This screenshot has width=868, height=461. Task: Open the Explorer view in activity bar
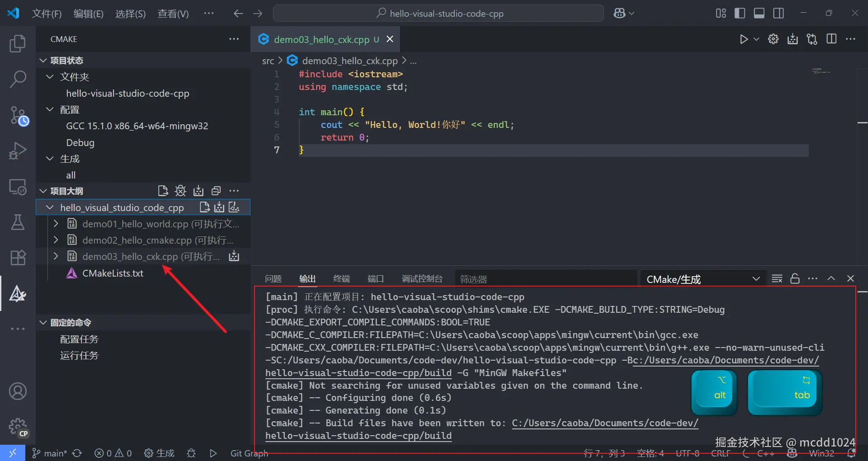click(x=18, y=43)
